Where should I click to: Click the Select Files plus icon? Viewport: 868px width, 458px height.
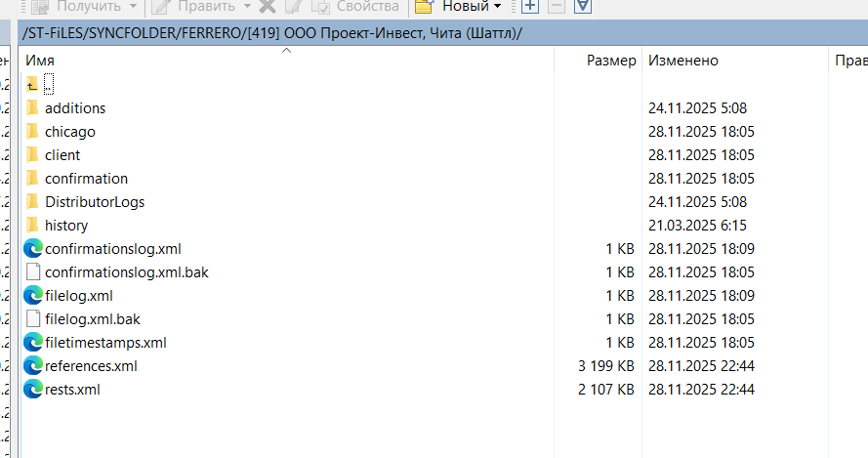[x=530, y=6]
